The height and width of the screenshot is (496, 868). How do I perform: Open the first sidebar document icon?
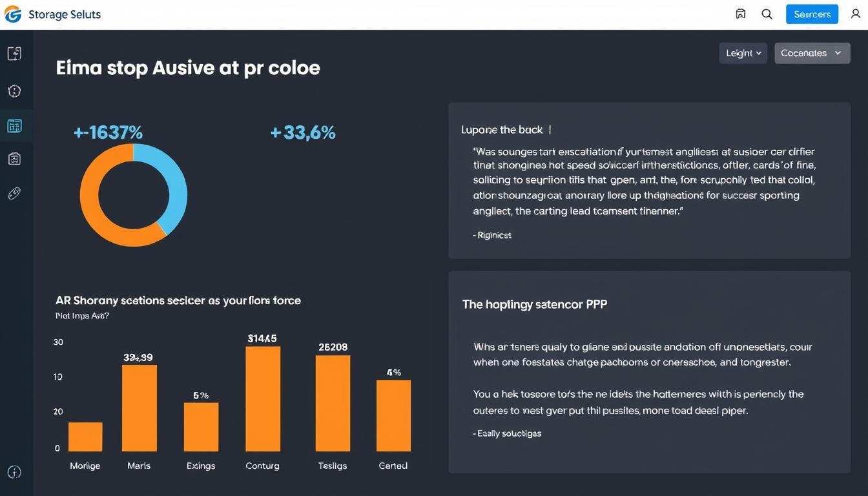14,54
